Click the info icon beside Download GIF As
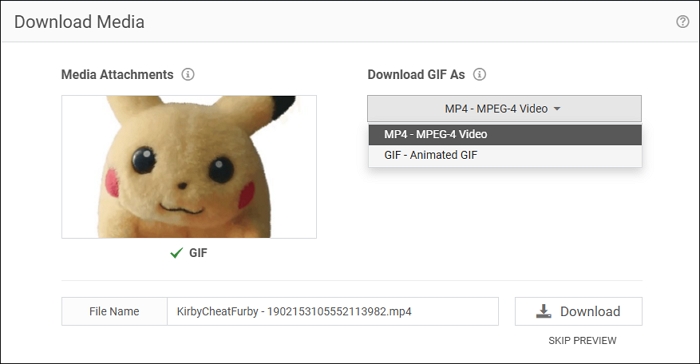 coord(479,74)
